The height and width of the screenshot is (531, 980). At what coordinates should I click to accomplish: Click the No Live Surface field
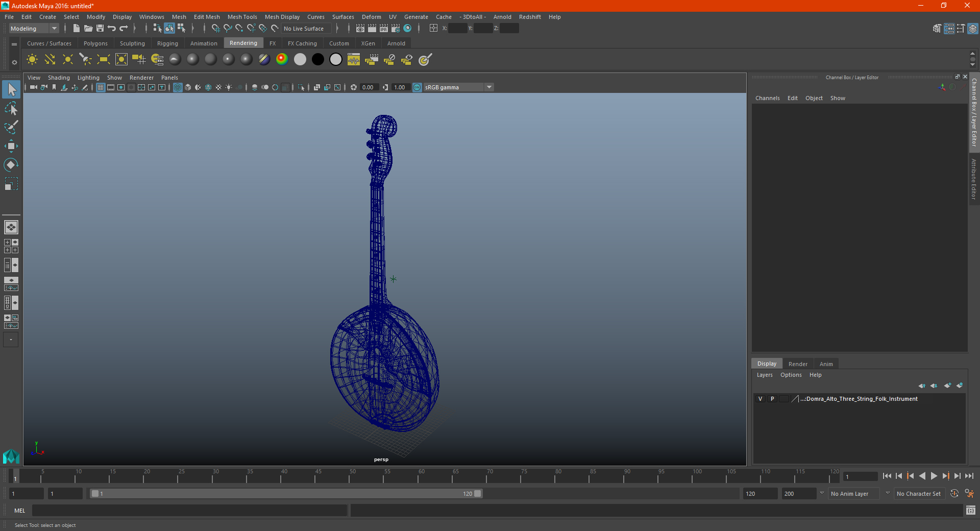307,29
